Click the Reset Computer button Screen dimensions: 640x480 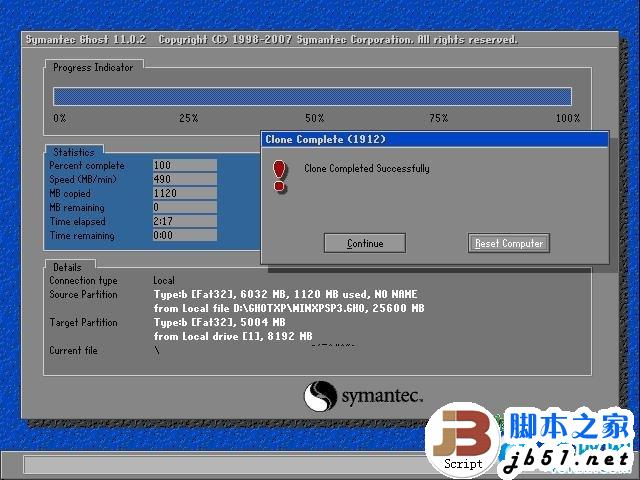(509, 243)
